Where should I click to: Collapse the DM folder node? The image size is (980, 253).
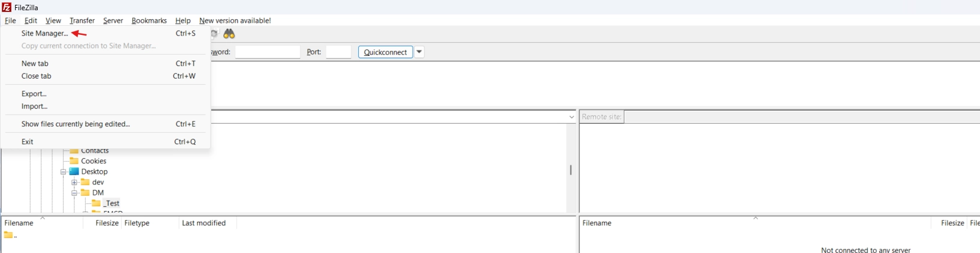point(74,193)
